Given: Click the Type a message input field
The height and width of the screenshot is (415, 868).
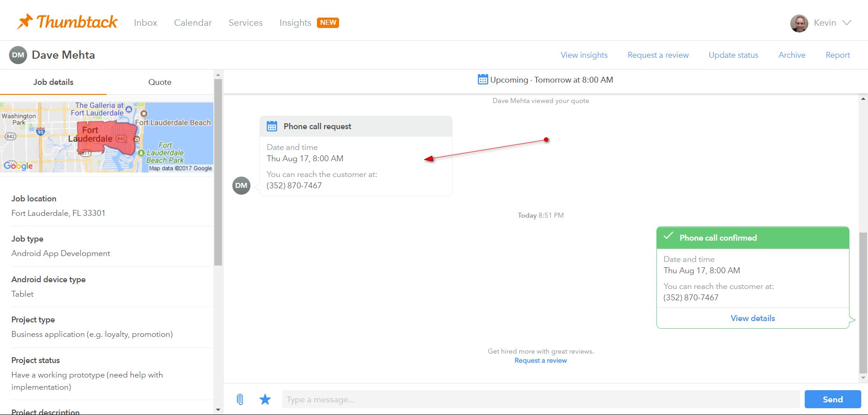Looking at the screenshot, I should [x=541, y=399].
